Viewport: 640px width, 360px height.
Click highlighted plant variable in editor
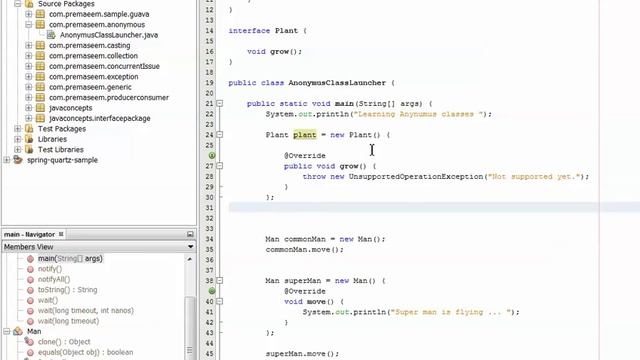coord(304,135)
